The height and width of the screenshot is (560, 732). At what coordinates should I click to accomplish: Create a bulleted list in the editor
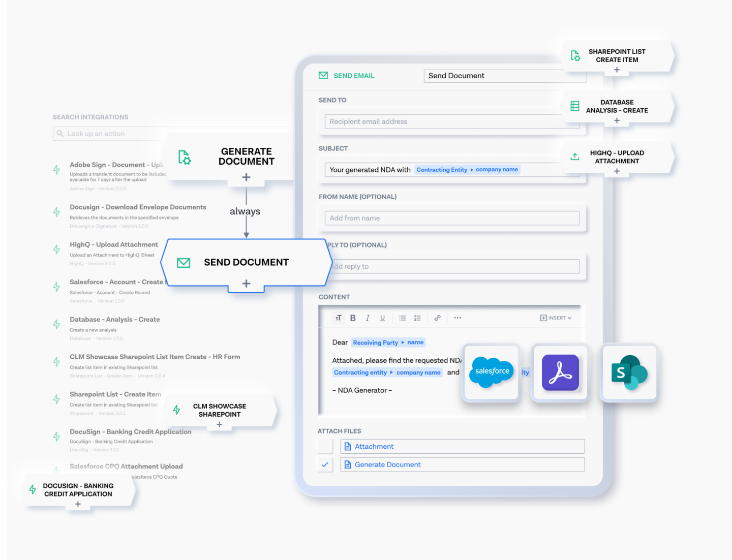pos(403,318)
